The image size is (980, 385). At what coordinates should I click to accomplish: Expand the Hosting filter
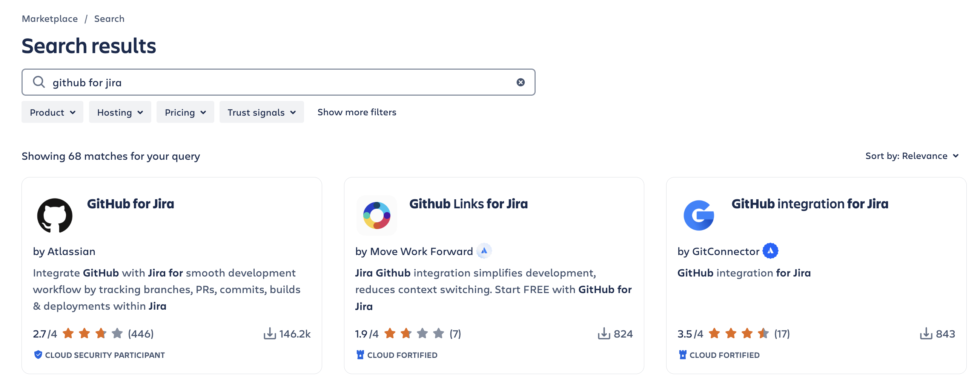tap(120, 112)
